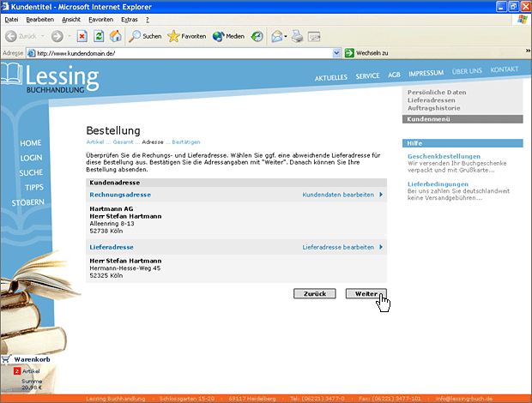Open the Mail icon dropdown arrow
The width and height of the screenshot is (532, 403).
[x=286, y=36]
